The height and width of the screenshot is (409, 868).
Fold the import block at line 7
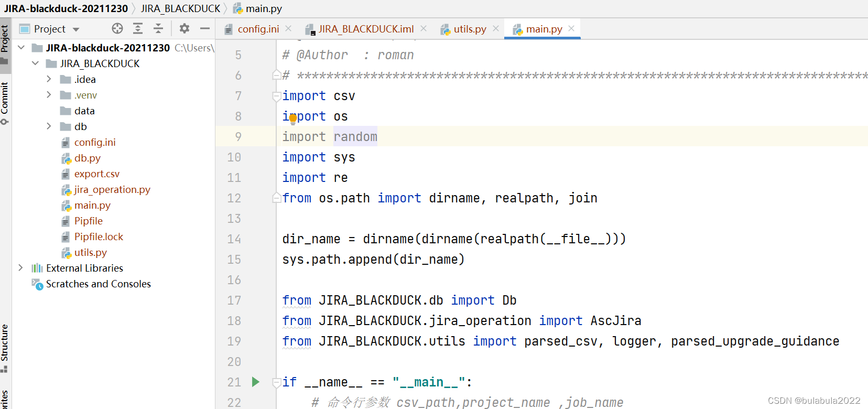click(276, 96)
